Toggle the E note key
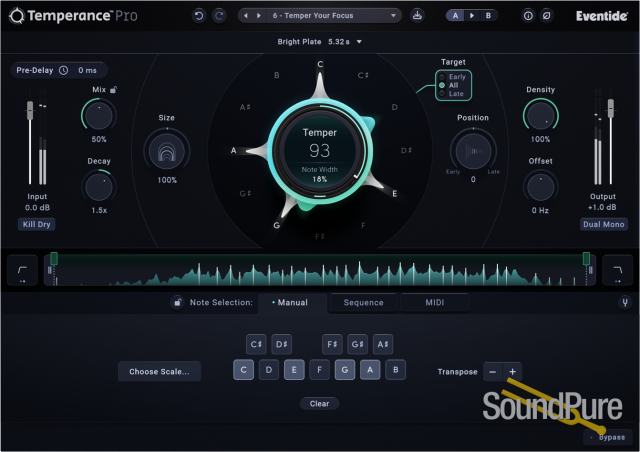This screenshot has height=452, width=640. click(294, 370)
